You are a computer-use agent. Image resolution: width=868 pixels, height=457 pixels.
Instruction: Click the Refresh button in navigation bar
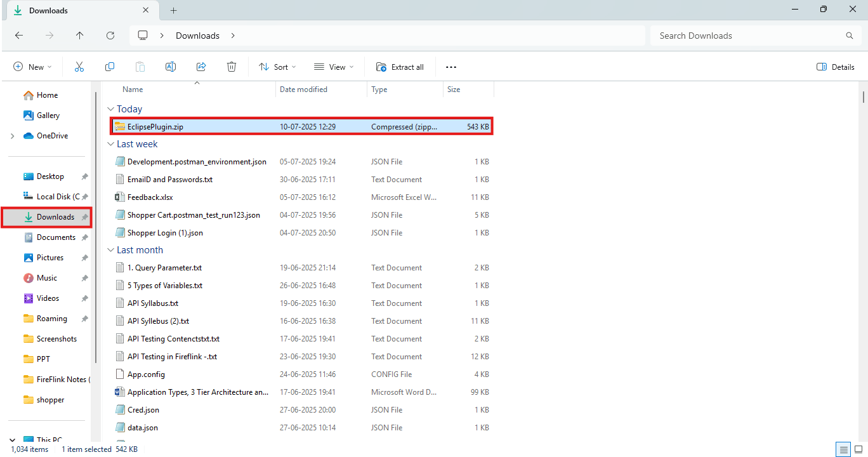110,36
